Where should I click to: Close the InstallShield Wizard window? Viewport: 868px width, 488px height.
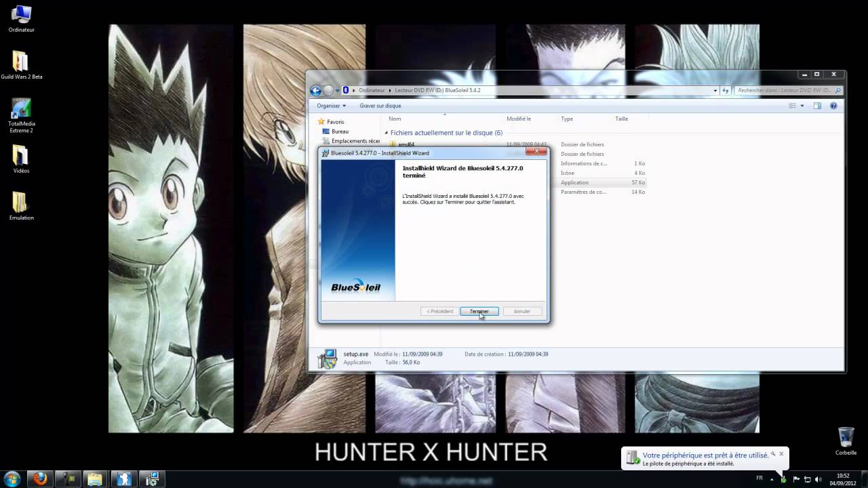pyautogui.click(x=536, y=151)
